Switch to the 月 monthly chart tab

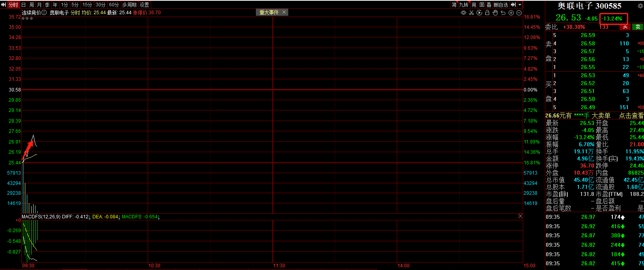coord(39,5)
